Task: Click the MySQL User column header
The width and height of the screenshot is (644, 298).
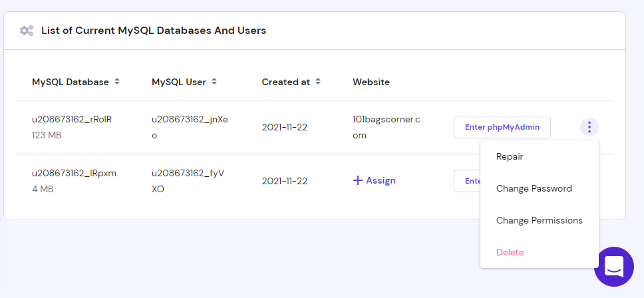Action: pos(179,82)
